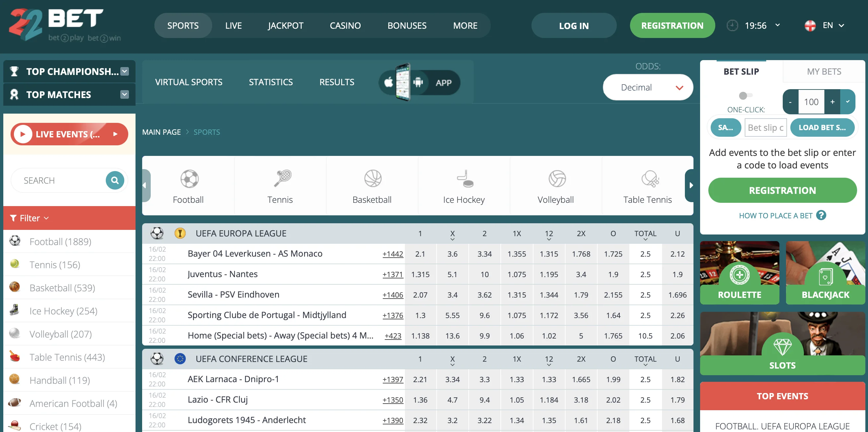This screenshot has width=868, height=432.
Task: Click the Apple app download icon
Action: (x=388, y=82)
